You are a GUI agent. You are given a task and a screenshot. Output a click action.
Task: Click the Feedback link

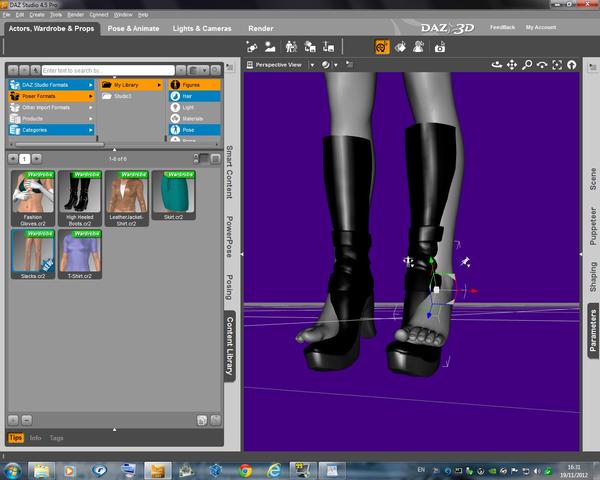point(503,28)
